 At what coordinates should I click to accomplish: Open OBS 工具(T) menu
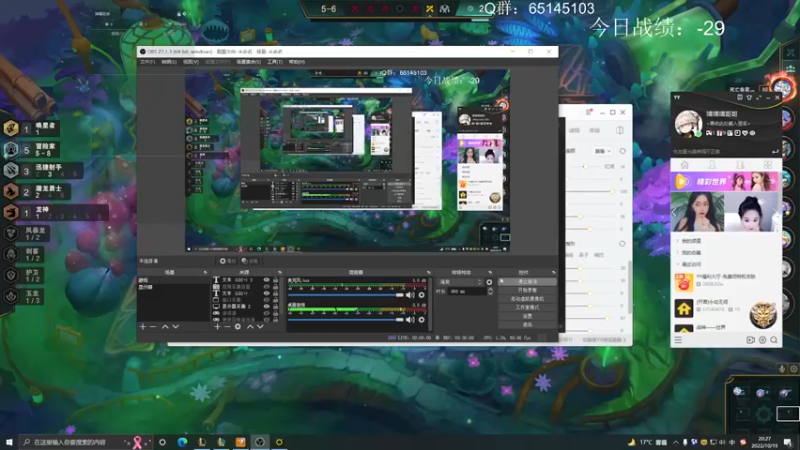(274, 62)
